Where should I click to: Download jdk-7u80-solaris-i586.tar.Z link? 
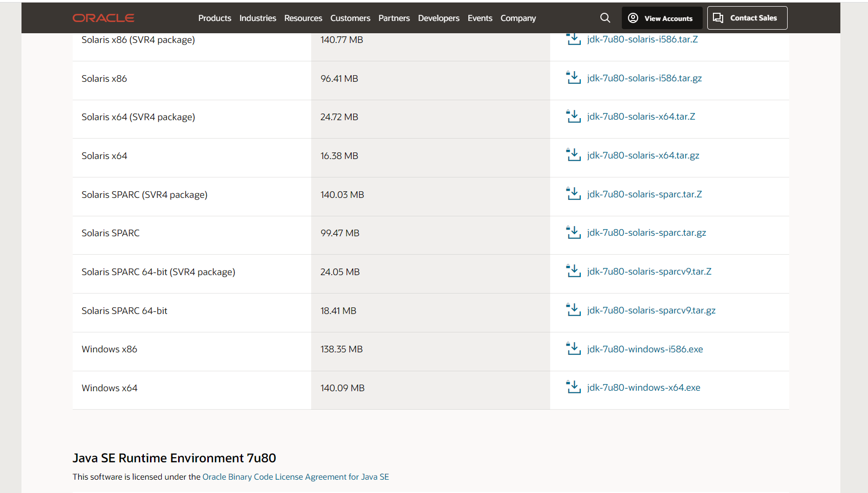pos(642,39)
